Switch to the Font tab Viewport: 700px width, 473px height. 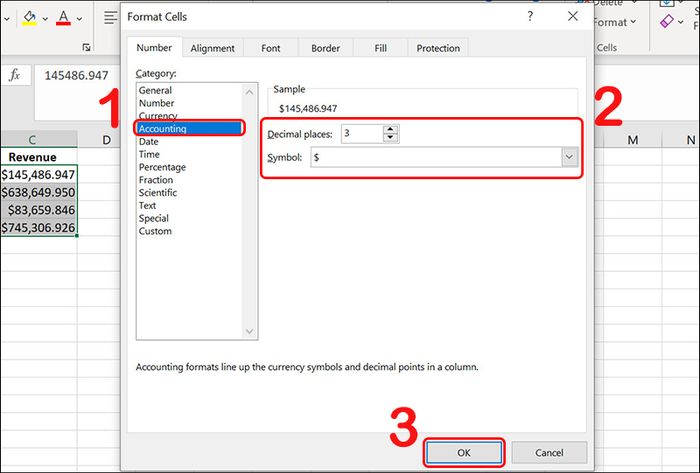pos(271,48)
